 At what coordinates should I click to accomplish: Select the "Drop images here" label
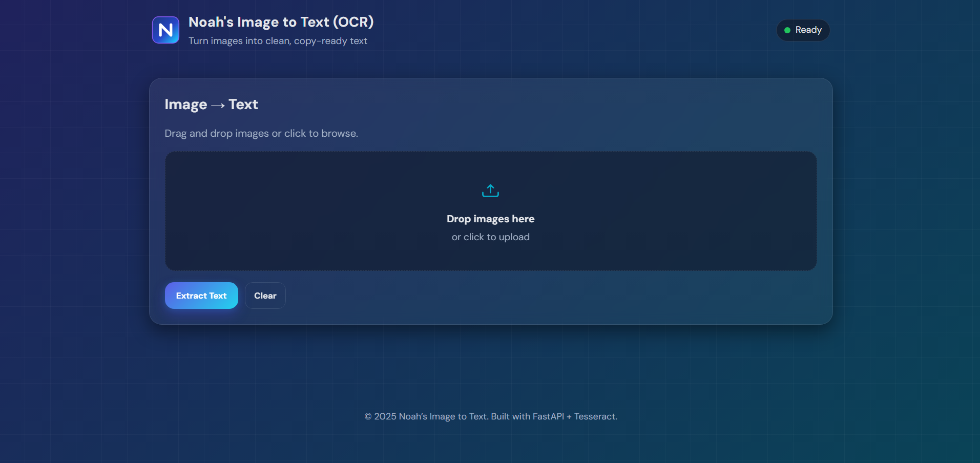(490, 219)
